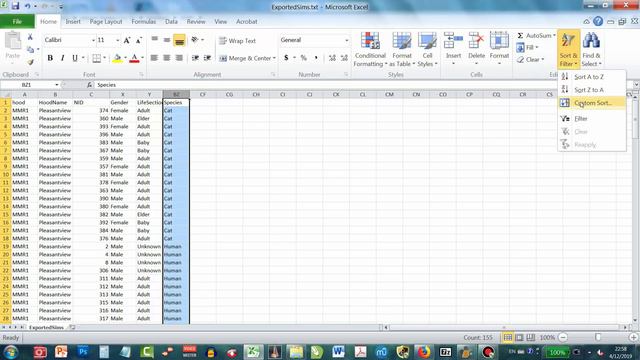Increase font size with Grow Font icon

pyautogui.click(x=127, y=40)
